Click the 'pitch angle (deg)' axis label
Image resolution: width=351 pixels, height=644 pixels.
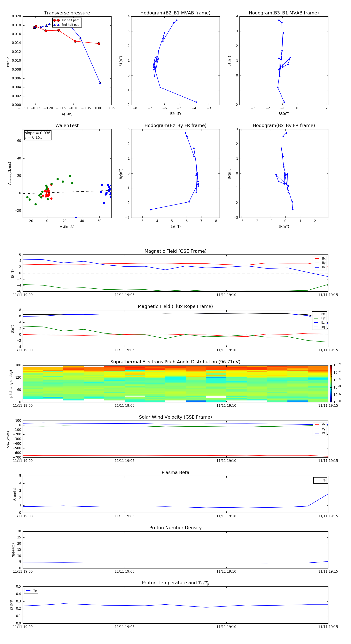coord(11,384)
